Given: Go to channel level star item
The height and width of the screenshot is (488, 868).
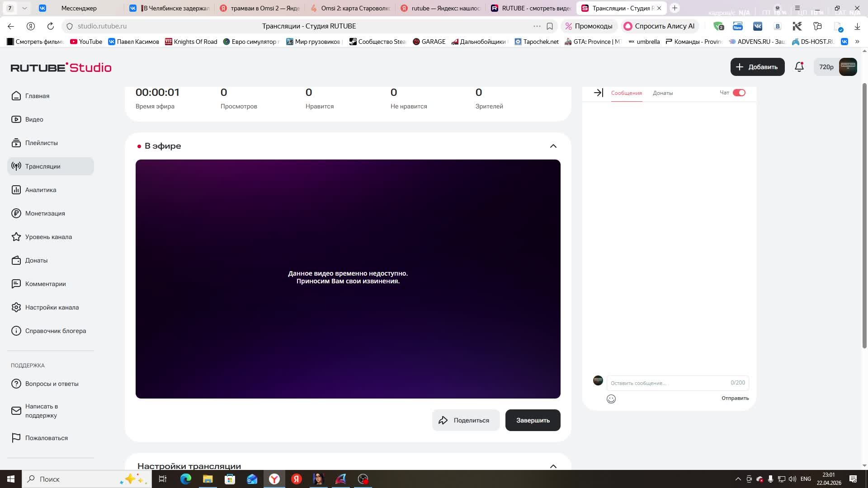Looking at the screenshot, I should point(48,237).
